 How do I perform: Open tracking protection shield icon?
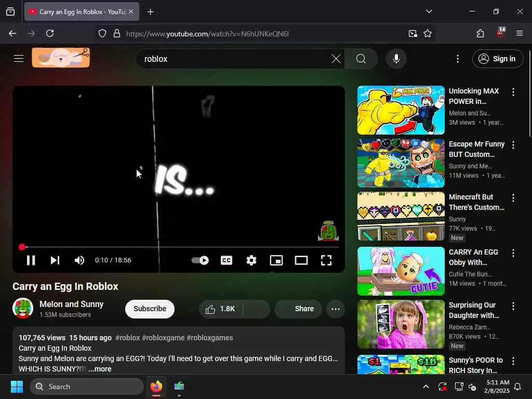pyautogui.click(x=102, y=34)
